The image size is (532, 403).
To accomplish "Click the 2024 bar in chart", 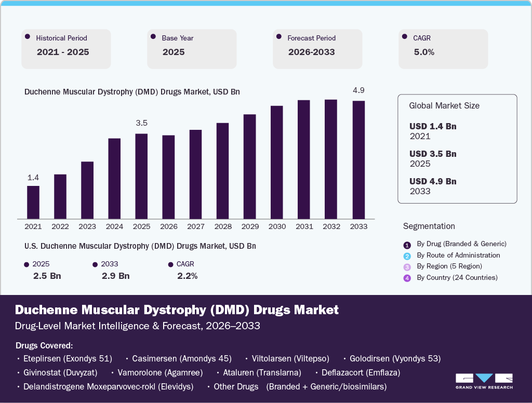I will [x=114, y=179].
